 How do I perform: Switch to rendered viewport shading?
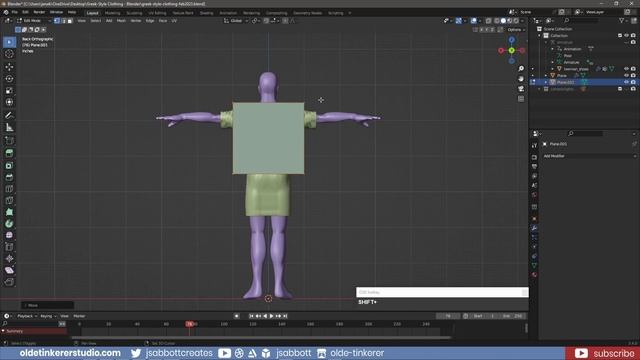point(516,21)
